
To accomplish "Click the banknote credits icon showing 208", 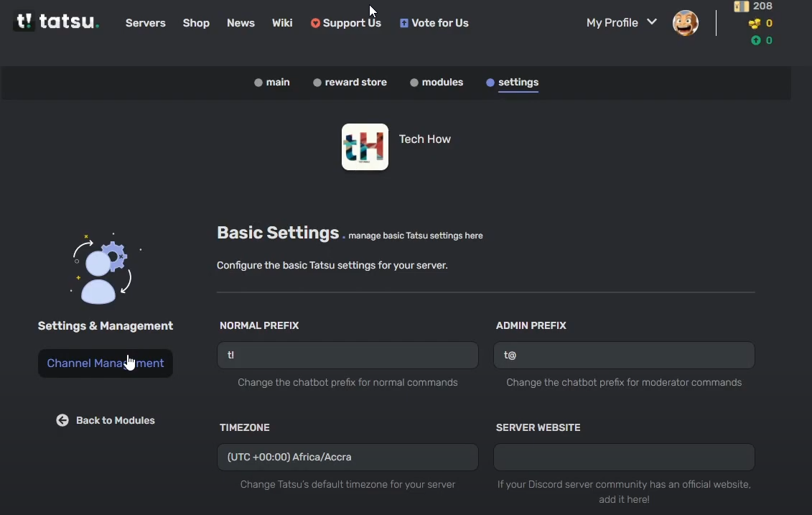I will pyautogui.click(x=742, y=6).
